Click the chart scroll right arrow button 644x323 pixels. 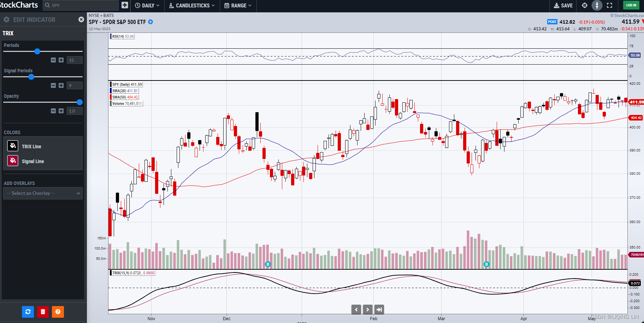367,310
